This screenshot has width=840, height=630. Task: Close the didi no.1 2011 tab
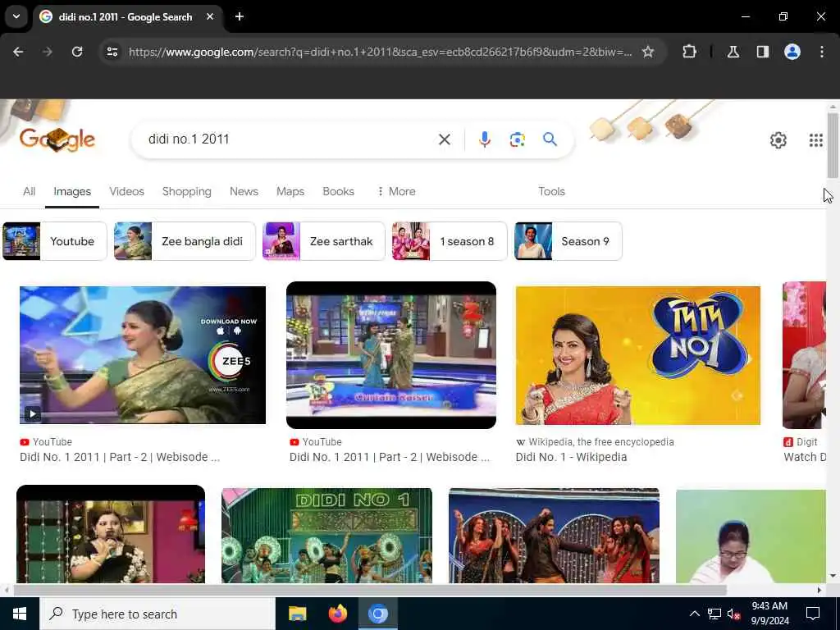click(210, 16)
